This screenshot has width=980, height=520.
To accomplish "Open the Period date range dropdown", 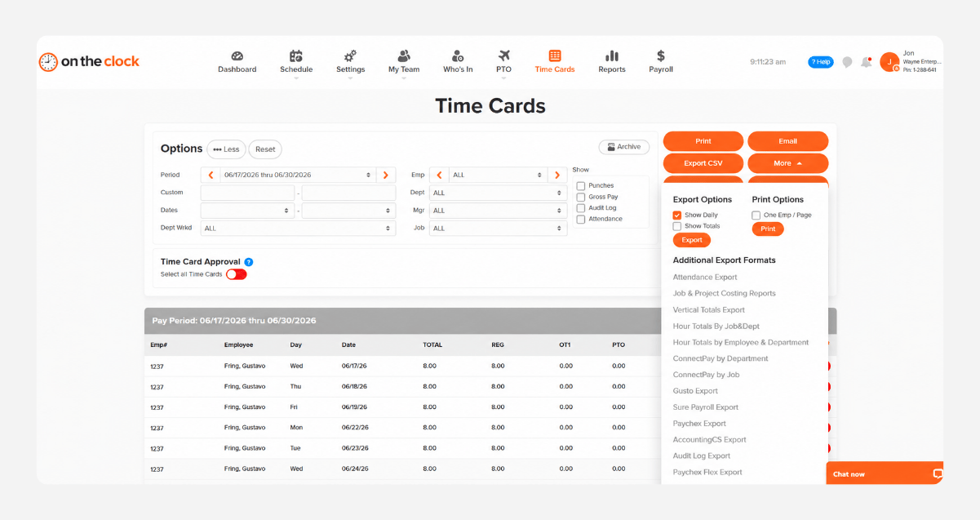I will tap(298, 175).
